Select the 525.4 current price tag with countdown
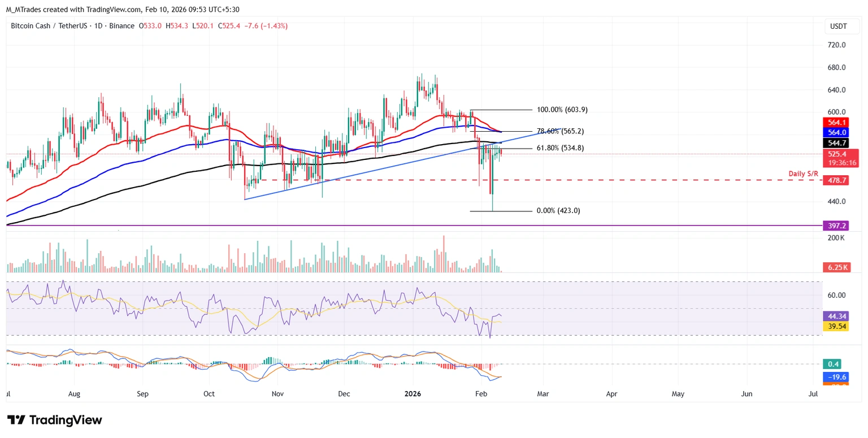 (841, 158)
